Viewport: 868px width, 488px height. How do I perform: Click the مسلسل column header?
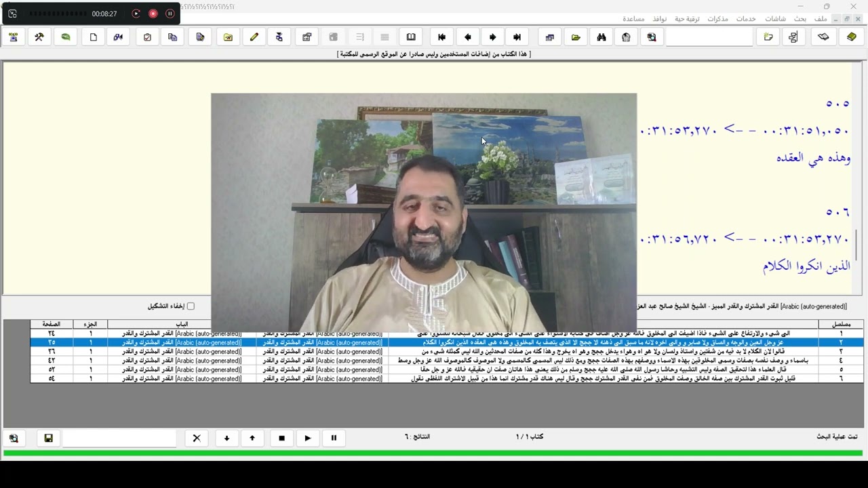coord(841,324)
